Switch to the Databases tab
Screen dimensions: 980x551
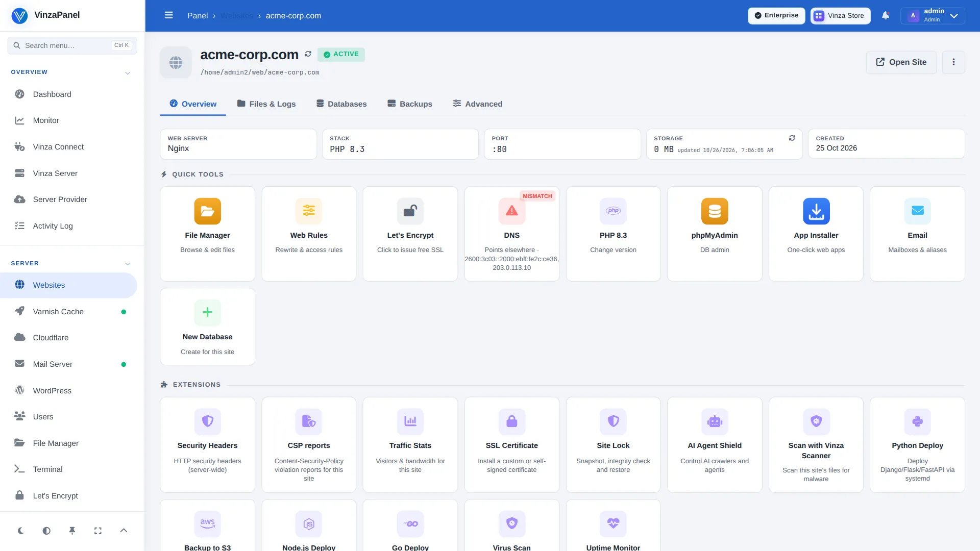click(341, 104)
